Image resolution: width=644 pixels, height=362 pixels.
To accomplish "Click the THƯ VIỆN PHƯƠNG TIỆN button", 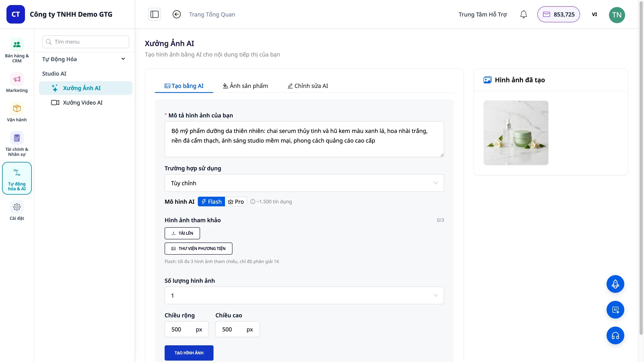I will pyautogui.click(x=198, y=249).
